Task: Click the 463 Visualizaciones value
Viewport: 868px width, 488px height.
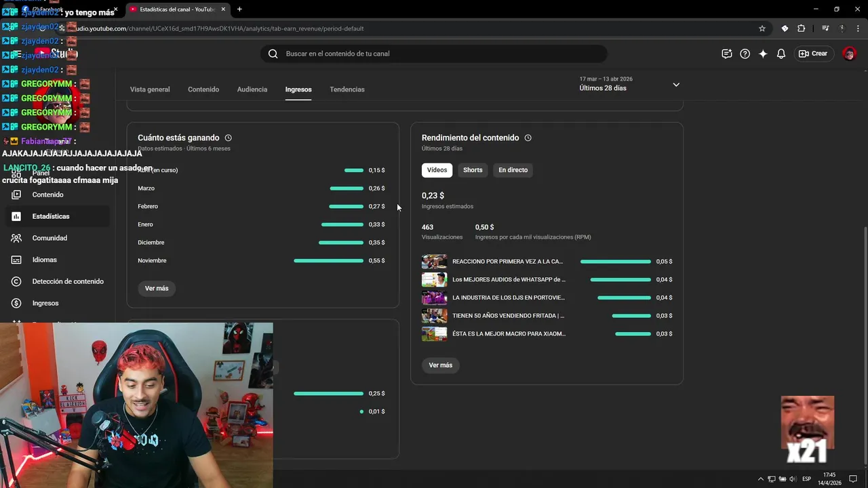Action: [427, 227]
